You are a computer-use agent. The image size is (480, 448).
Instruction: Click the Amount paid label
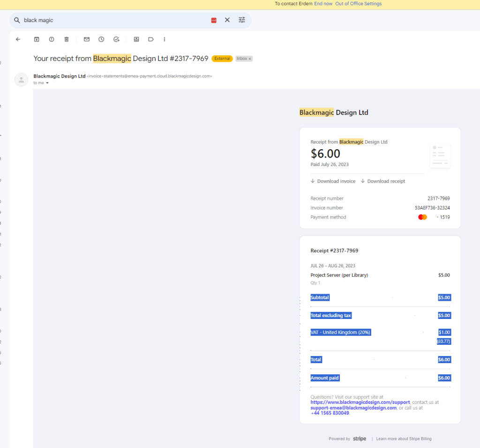pyautogui.click(x=325, y=378)
